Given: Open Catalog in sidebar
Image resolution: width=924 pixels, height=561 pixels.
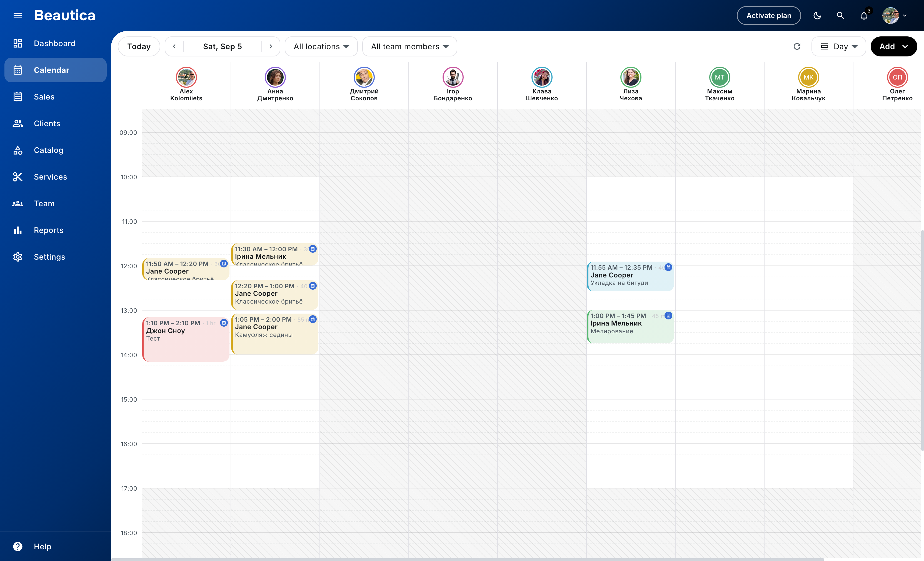Looking at the screenshot, I should pyautogui.click(x=56, y=150).
